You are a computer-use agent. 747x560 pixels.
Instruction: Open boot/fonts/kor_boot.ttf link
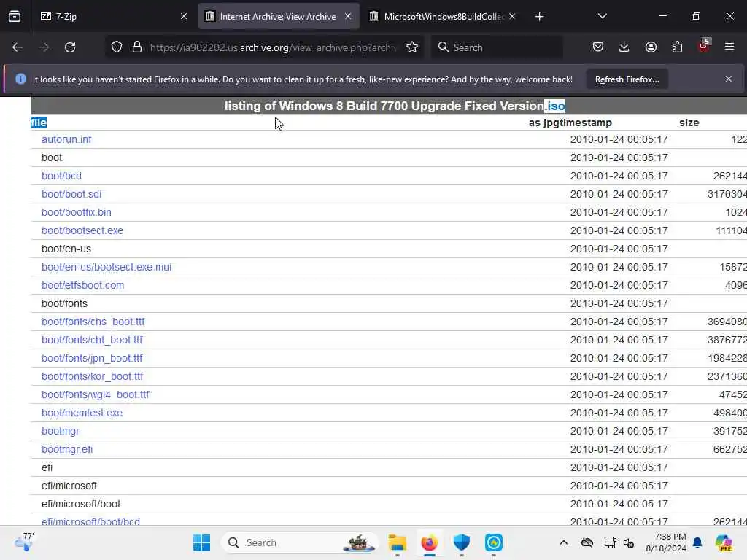click(x=93, y=376)
